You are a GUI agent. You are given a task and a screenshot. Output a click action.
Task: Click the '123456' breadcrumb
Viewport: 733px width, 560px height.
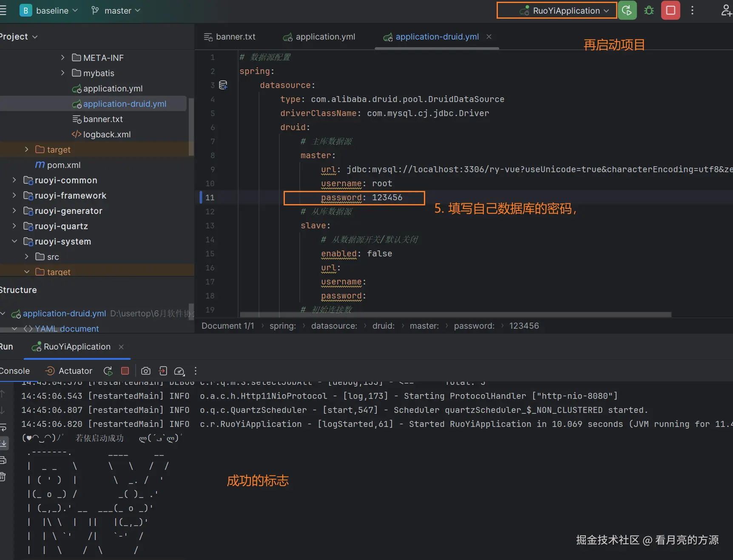(524, 326)
